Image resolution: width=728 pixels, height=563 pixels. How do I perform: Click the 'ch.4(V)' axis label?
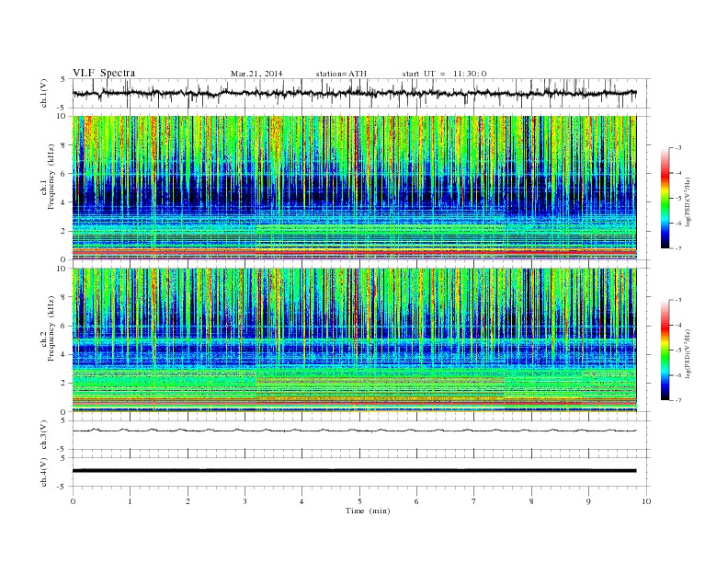[44, 472]
